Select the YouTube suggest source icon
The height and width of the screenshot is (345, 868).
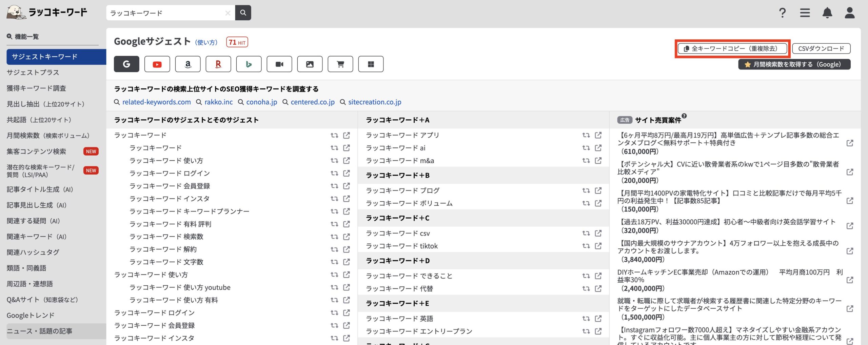click(157, 64)
